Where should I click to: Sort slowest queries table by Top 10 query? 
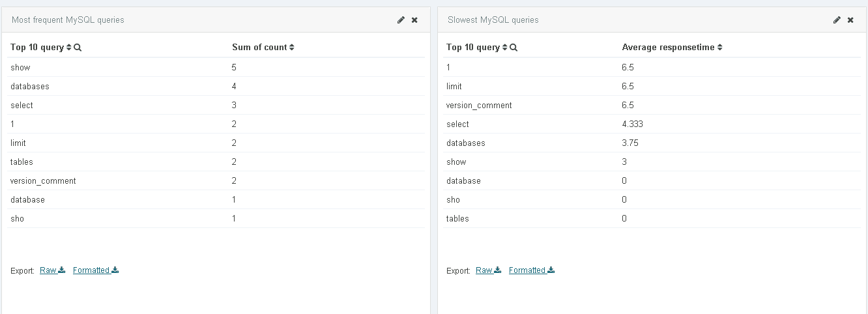pos(504,48)
